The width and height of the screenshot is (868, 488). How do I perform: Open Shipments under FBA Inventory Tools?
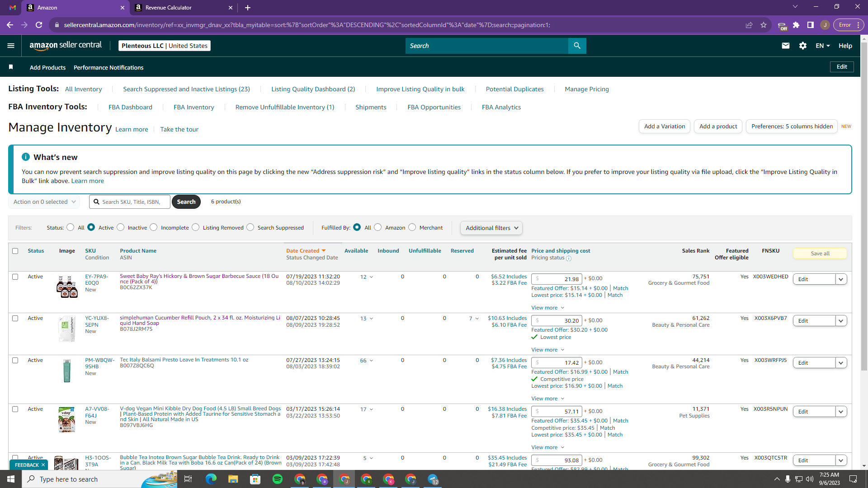tap(371, 107)
